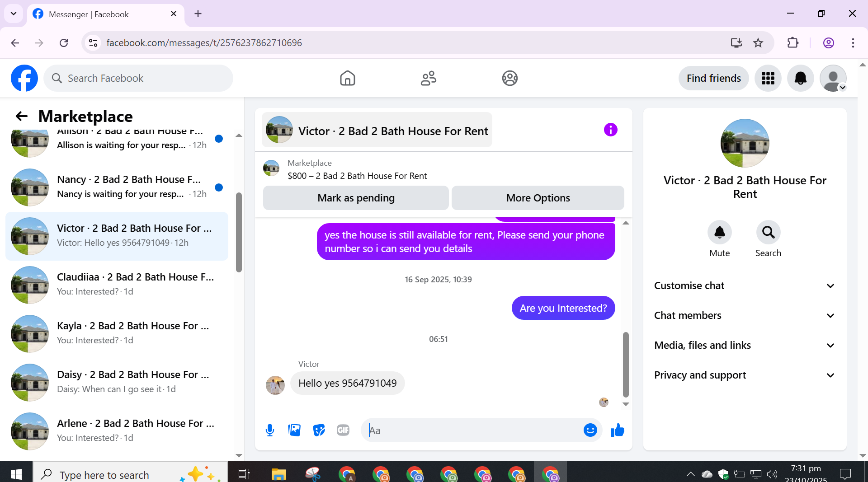
Task: Click More Options button
Action: (538, 198)
